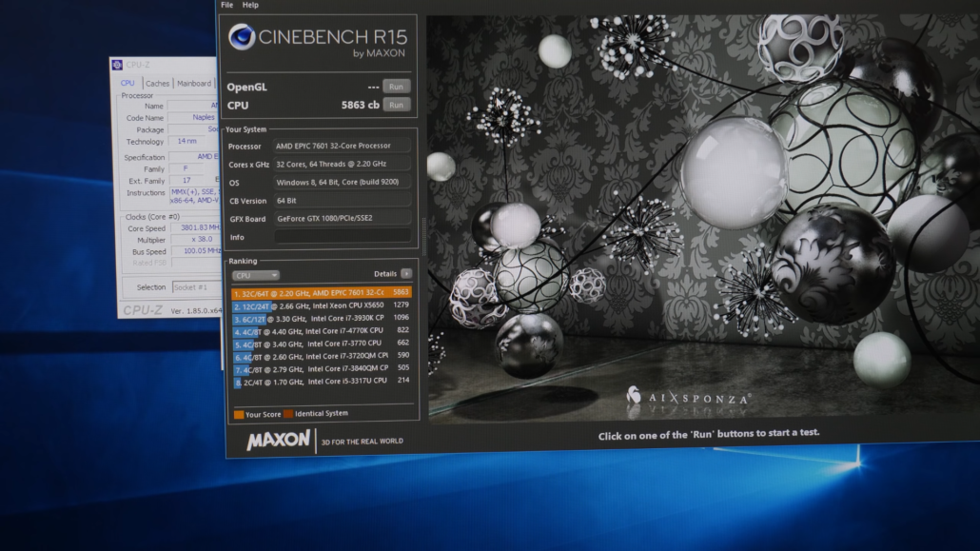Select the AMD EPYC 7601 ranking entry

tap(322, 293)
